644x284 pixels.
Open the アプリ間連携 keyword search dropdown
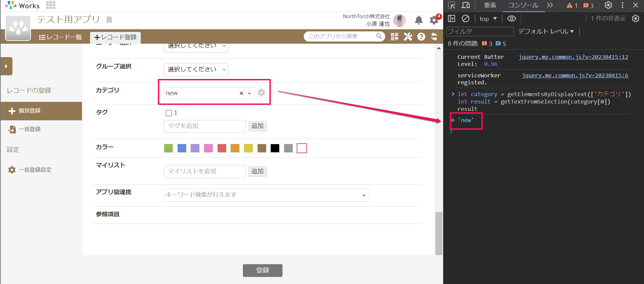266,195
